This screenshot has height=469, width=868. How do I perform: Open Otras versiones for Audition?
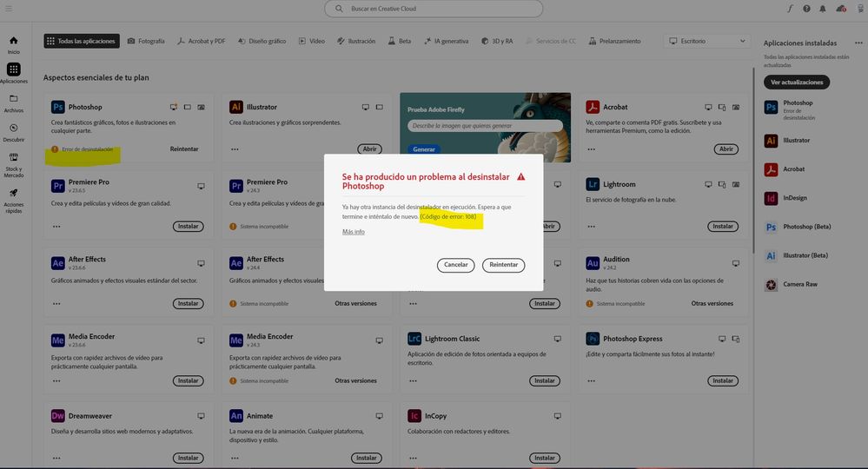(712, 304)
